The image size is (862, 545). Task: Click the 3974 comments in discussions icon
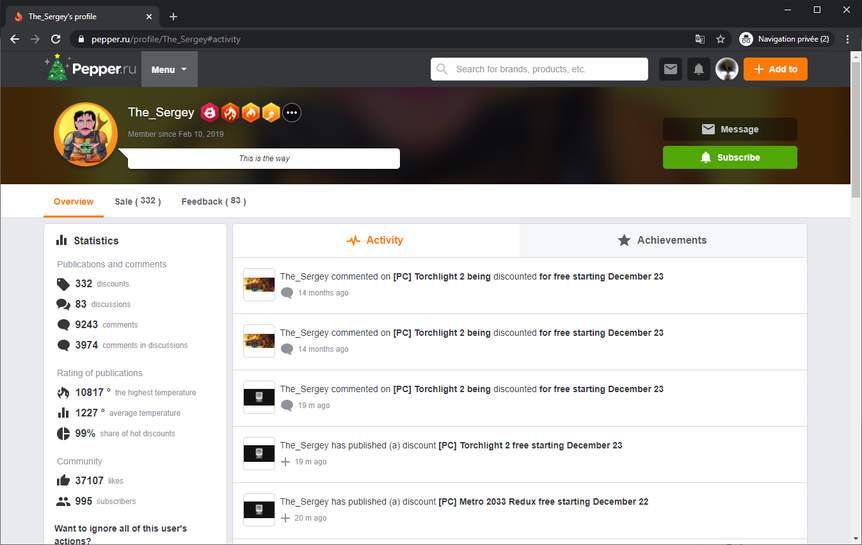(63, 345)
